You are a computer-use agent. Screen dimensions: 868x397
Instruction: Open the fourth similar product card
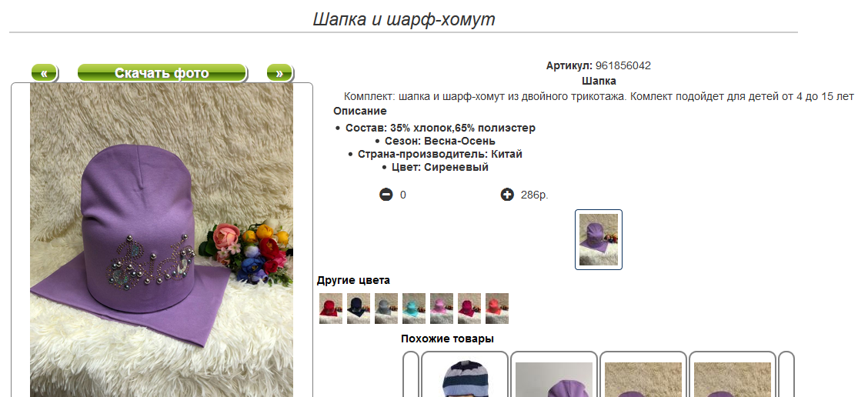tap(733, 374)
